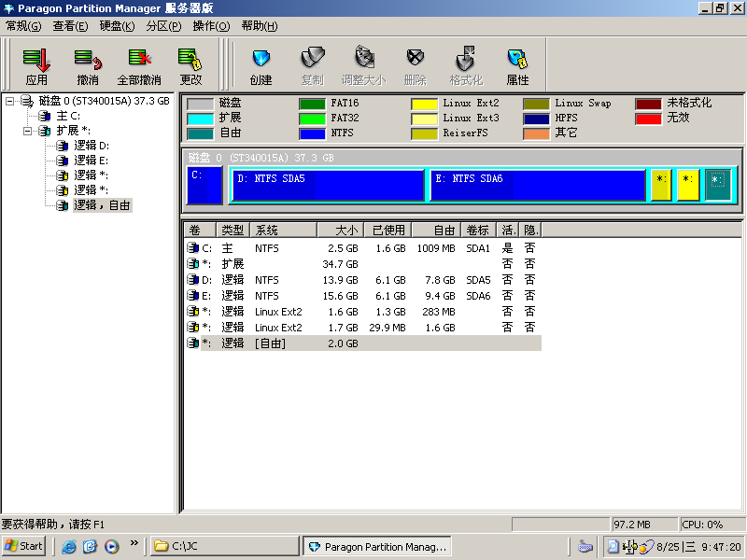Click the Delete partition (删除) icon

[x=415, y=58]
